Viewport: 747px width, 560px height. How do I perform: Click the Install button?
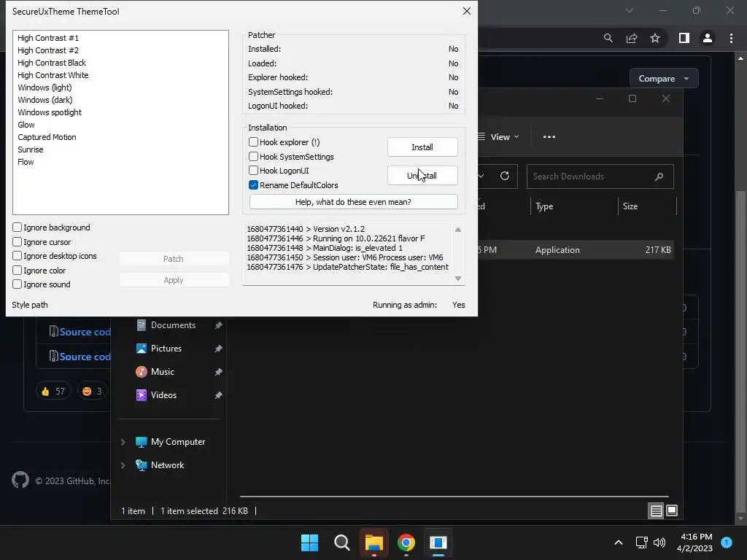pos(422,147)
